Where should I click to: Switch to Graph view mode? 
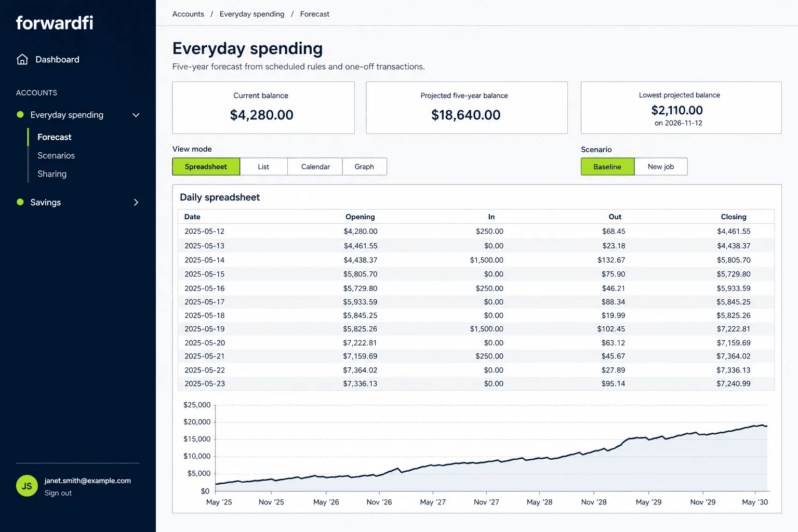tap(364, 167)
